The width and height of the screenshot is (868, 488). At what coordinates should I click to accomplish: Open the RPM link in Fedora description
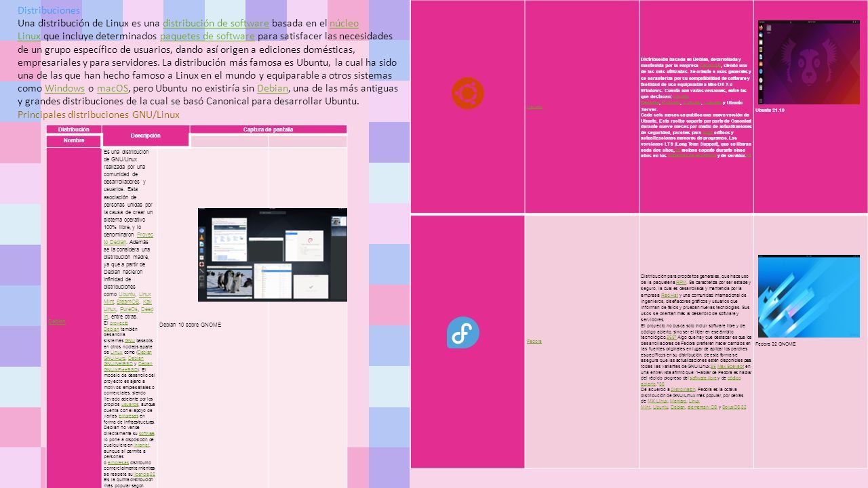tap(682, 282)
